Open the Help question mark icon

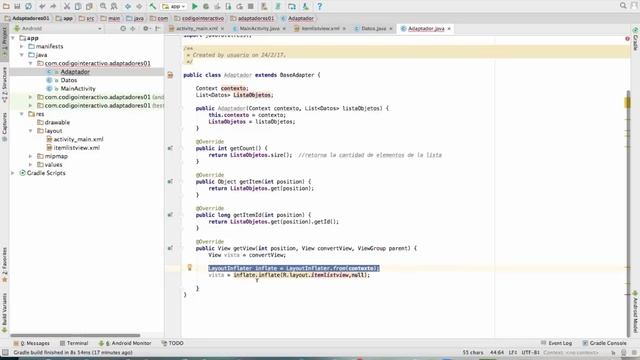pos(320,6)
